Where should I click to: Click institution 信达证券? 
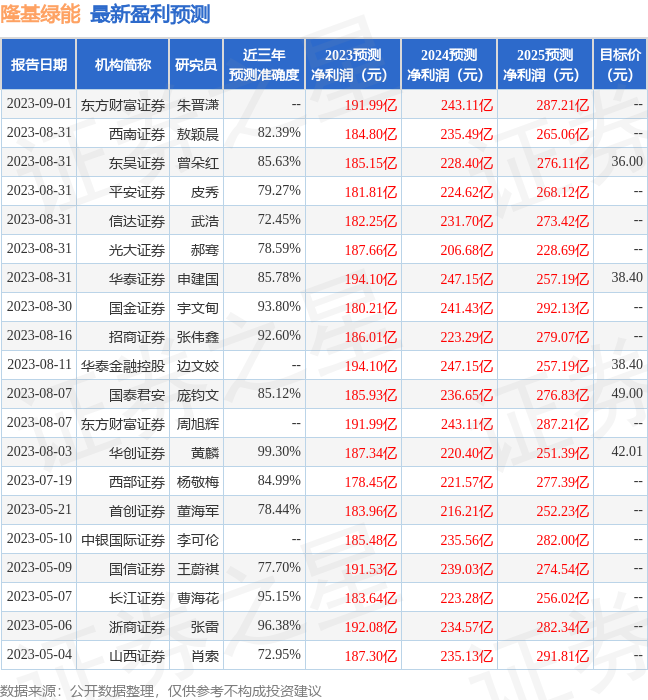(x=137, y=221)
